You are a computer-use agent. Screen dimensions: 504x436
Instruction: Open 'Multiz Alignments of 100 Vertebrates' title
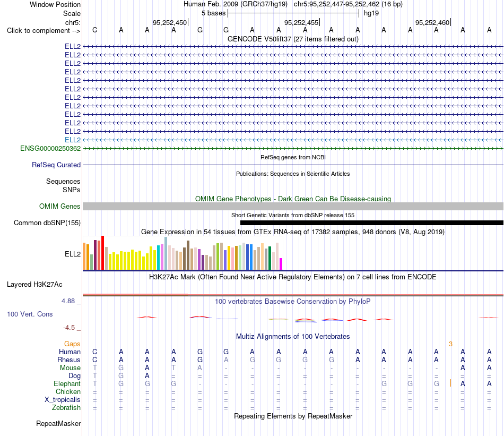(x=293, y=337)
